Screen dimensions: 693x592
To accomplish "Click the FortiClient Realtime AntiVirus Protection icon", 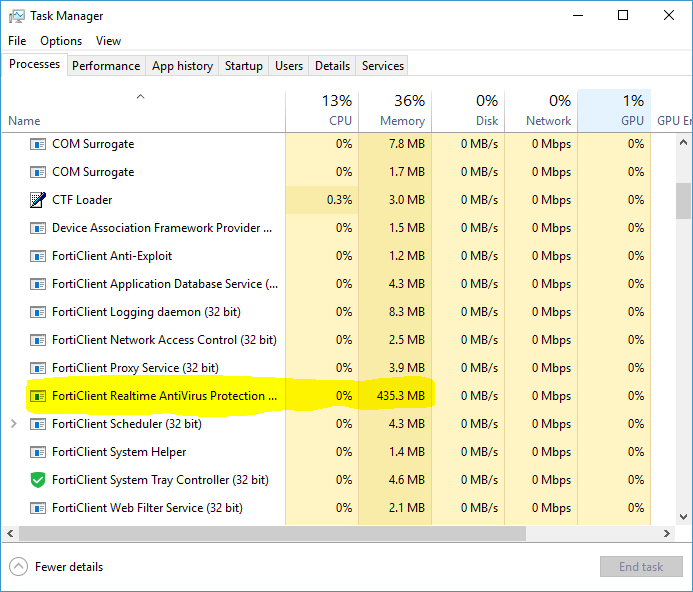I will pyautogui.click(x=38, y=396).
